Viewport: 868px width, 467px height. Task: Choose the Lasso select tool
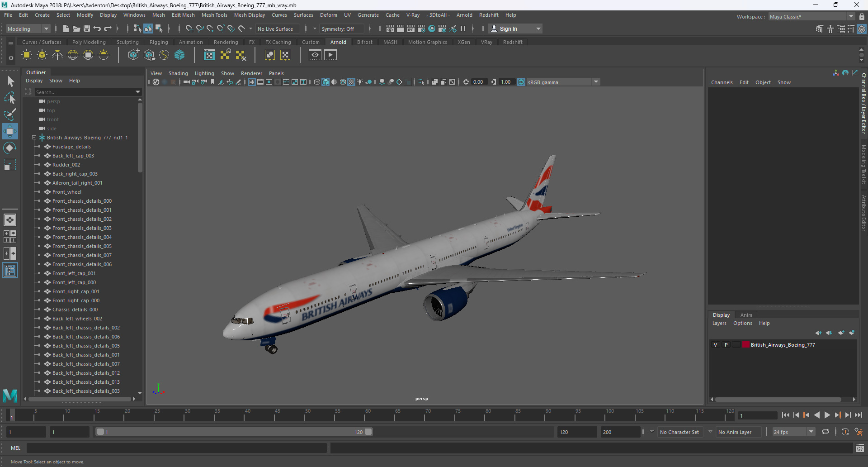point(10,98)
